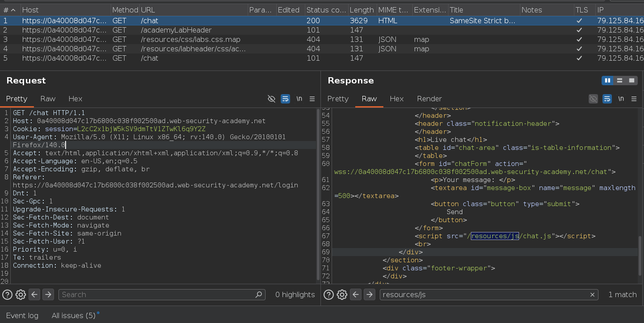The height and width of the screenshot is (323, 644).
Task: Open Request pane hamburger options menu
Action: pyautogui.click(x=312, y=99)
